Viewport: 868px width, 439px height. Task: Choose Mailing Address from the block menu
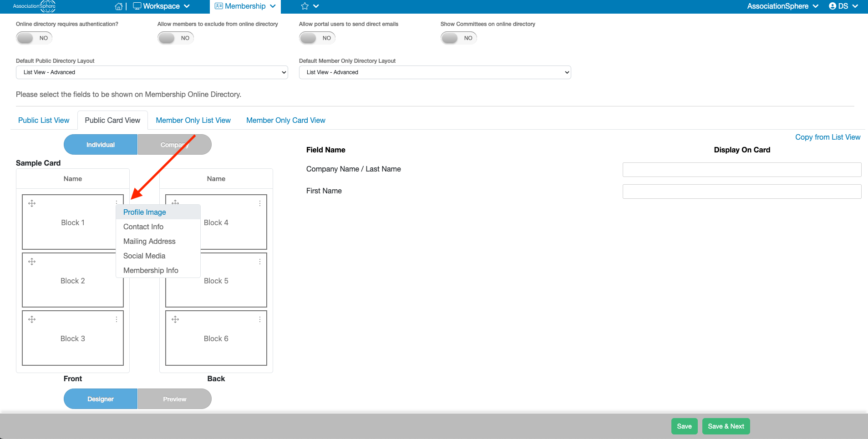158,241
